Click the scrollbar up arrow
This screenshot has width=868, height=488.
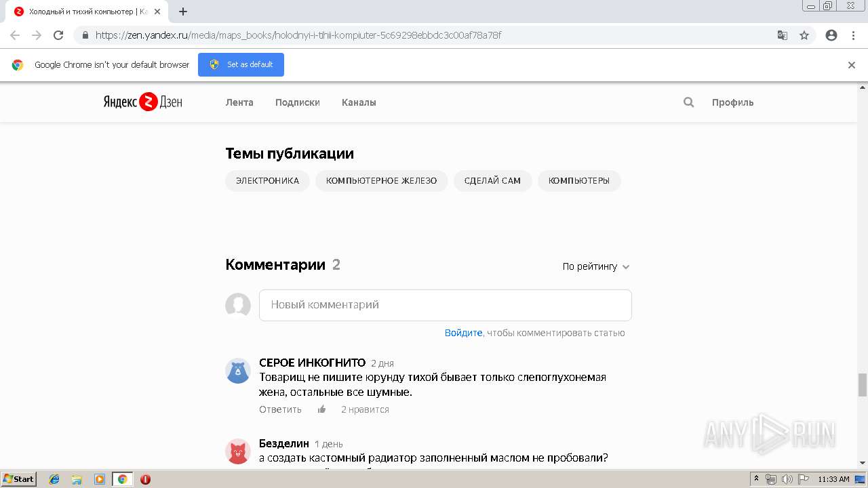pos(863,87)
